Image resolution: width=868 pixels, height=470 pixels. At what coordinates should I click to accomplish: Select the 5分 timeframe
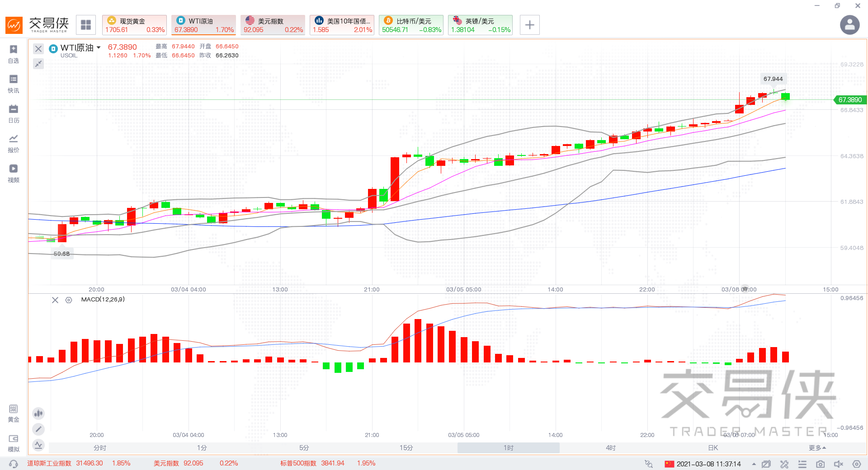304,448
